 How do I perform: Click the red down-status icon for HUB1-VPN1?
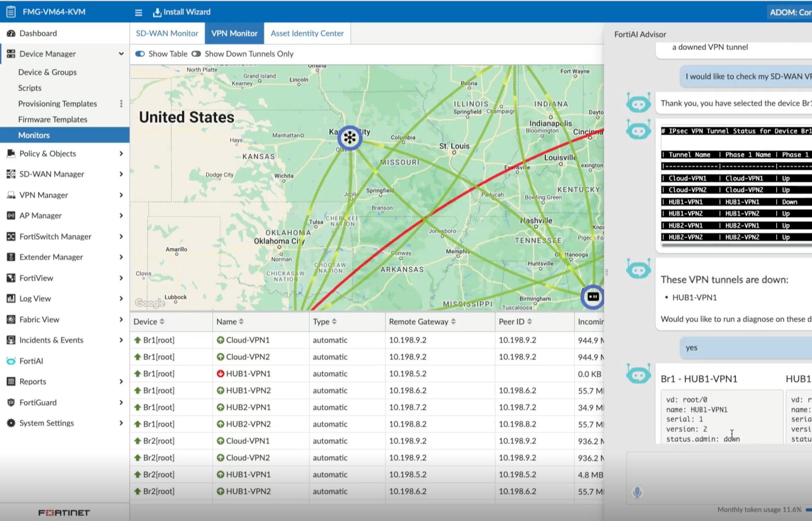click(220, 374)
